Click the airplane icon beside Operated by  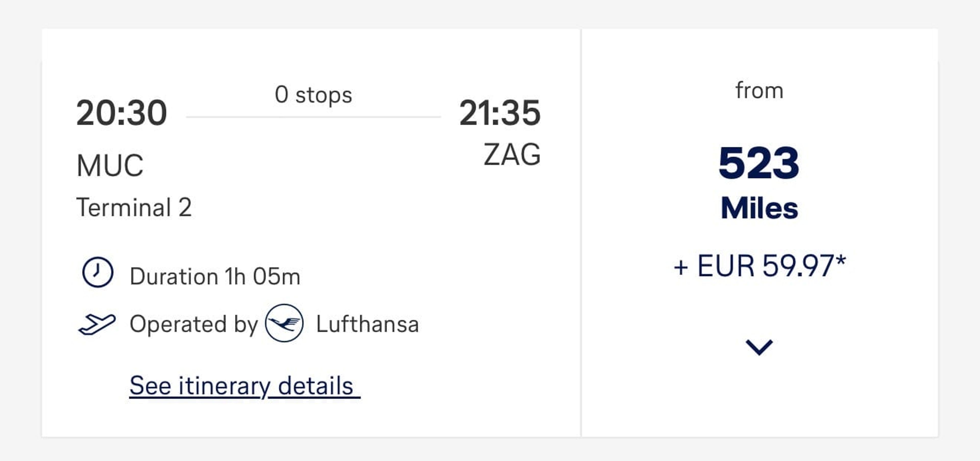97,325
